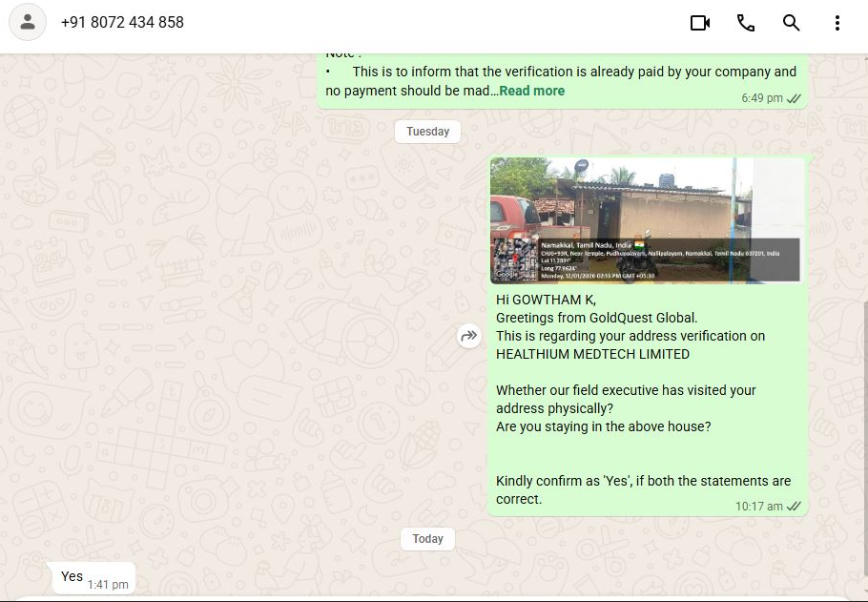Click the chat vertical scrollbar

[x=865, y=438]
